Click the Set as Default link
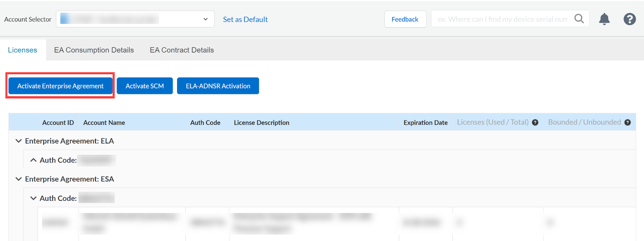 [x=245, y=19]
